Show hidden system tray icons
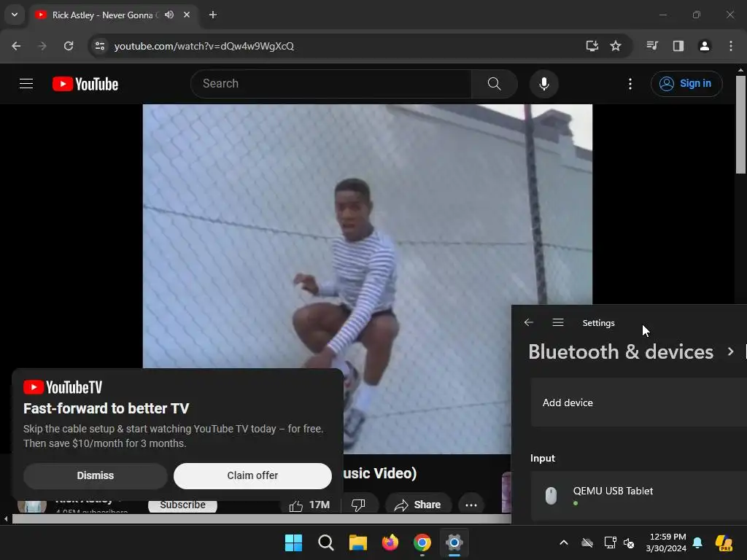Screen dimensions: 747x560 564,542
